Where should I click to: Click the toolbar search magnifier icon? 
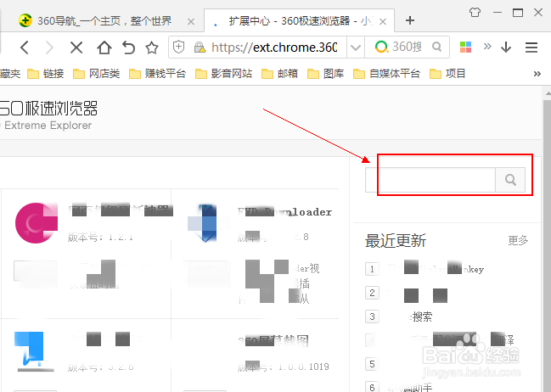[436, 47]
